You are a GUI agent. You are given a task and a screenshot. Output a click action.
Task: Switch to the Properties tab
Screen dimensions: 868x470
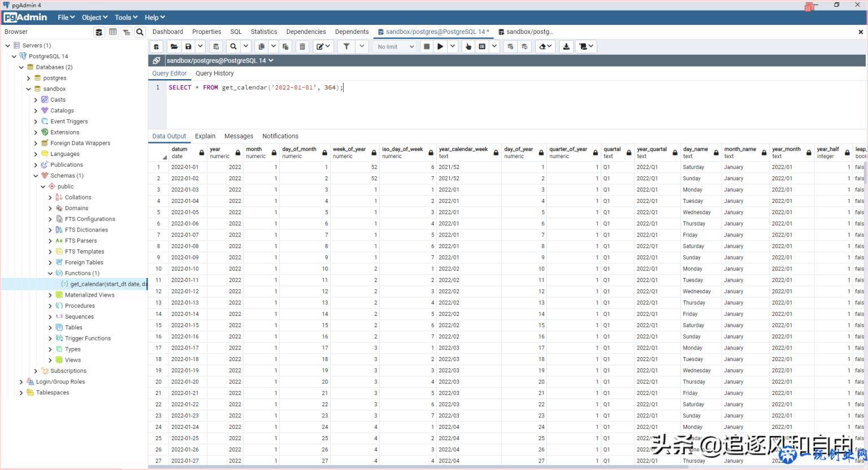[x=206, y=32]
